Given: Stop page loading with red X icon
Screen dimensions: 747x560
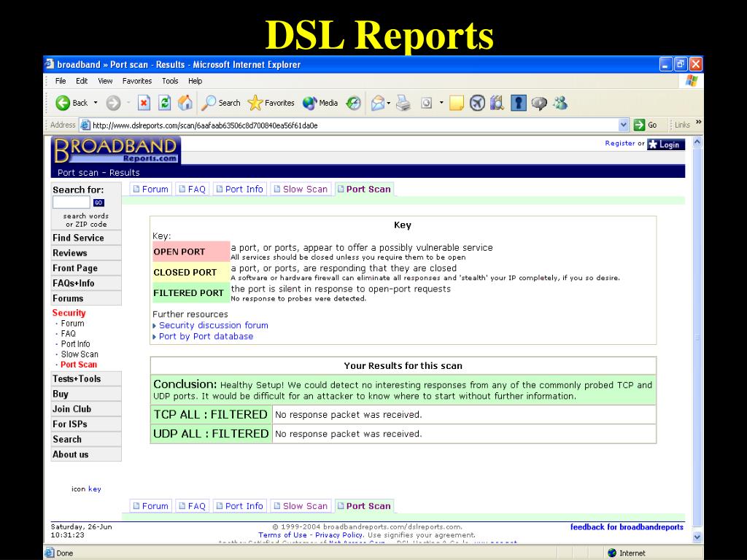Looking at the screenshot, I should pyautogui.click(x=144, y=103).
